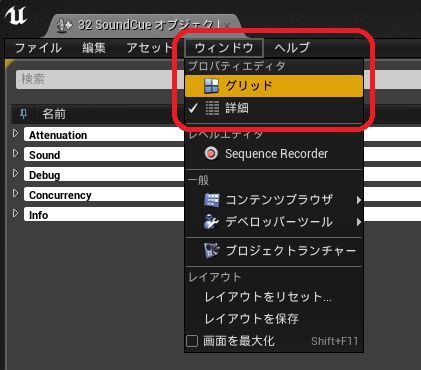Click the Shift+F11 shortcut text

click(334, 341)
